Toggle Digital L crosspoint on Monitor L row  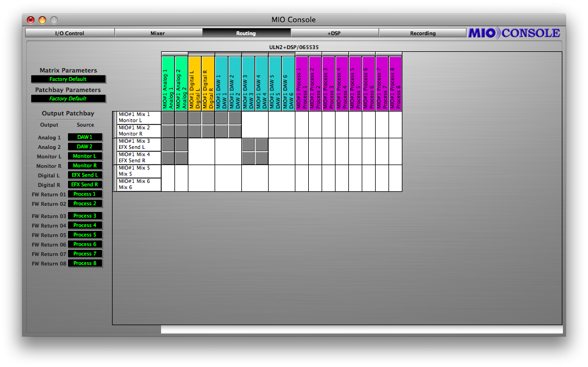(x=195, y=118)
